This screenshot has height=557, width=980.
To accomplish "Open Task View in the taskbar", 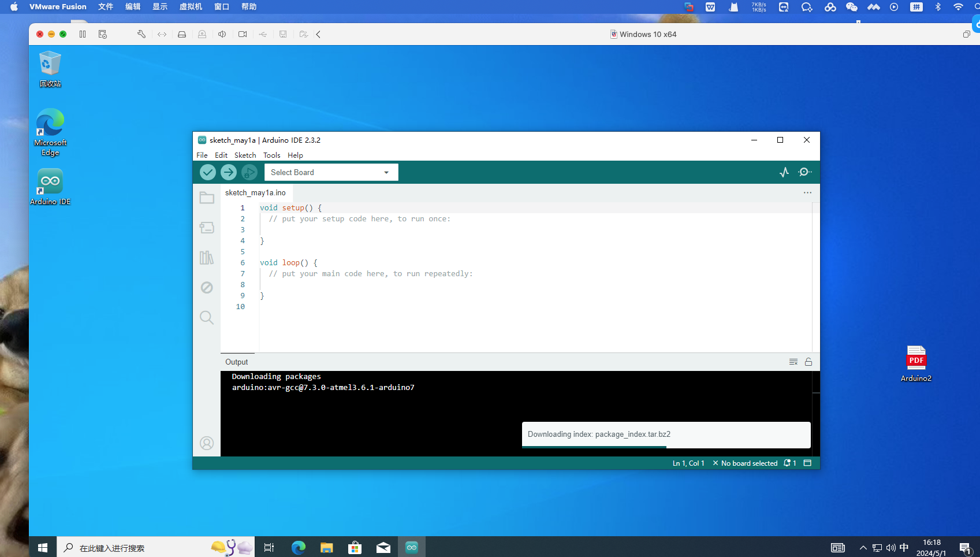I will pos(269,548).
